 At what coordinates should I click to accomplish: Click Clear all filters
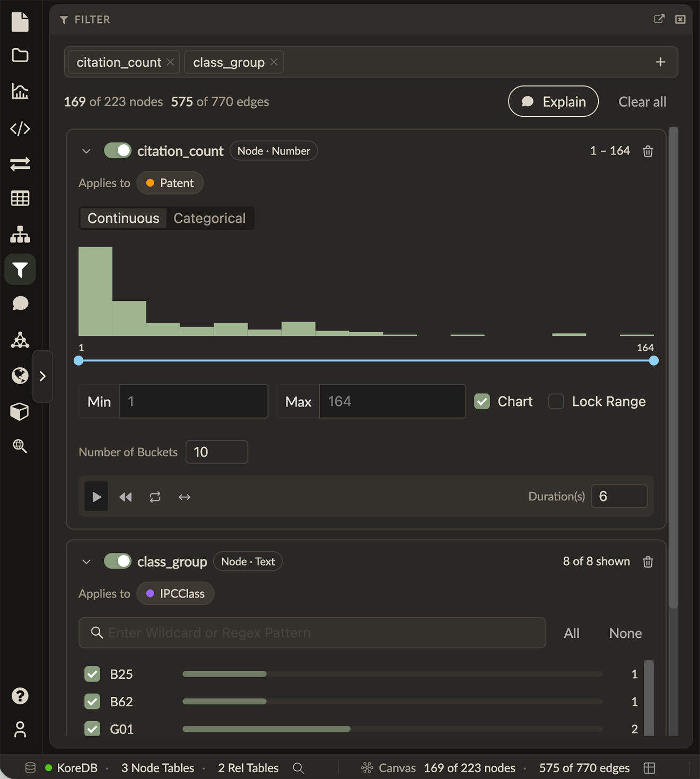click(642, 102)
